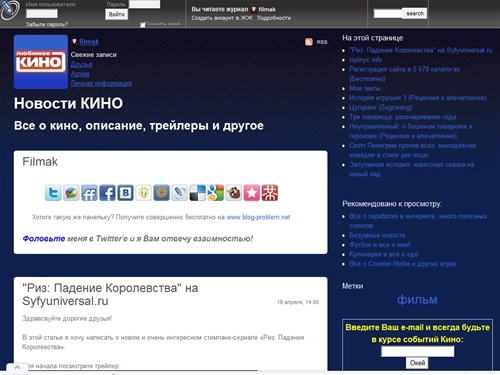Open Запутанная история sidebar link
The height and width of the screenshot is (375, 500).
tap(412, 169)
